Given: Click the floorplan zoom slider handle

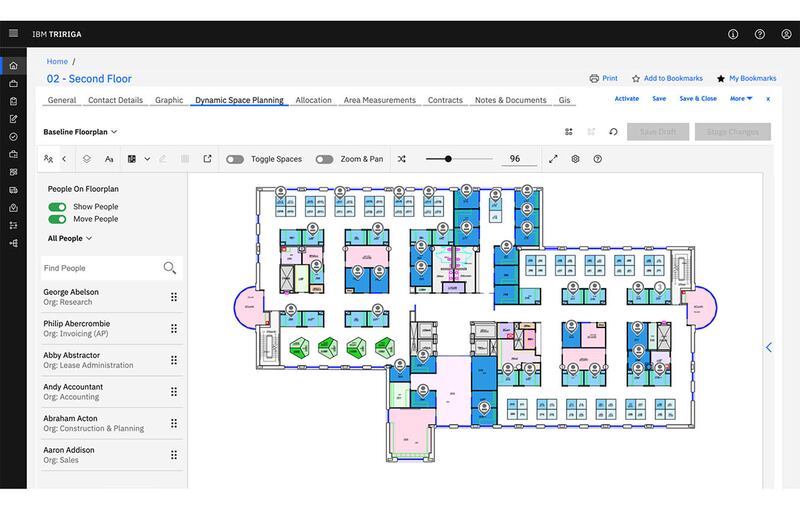Looking at the screenshot, I should (x=448, y=159).
